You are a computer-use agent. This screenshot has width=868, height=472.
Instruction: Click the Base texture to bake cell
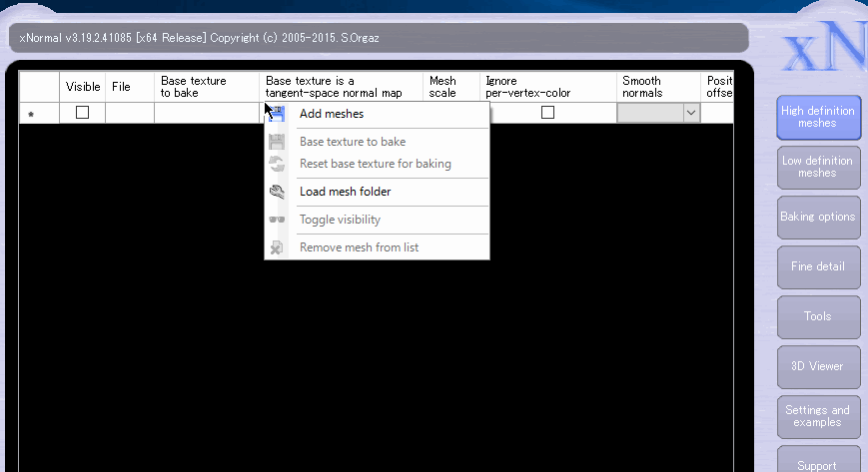pos(207,113)
